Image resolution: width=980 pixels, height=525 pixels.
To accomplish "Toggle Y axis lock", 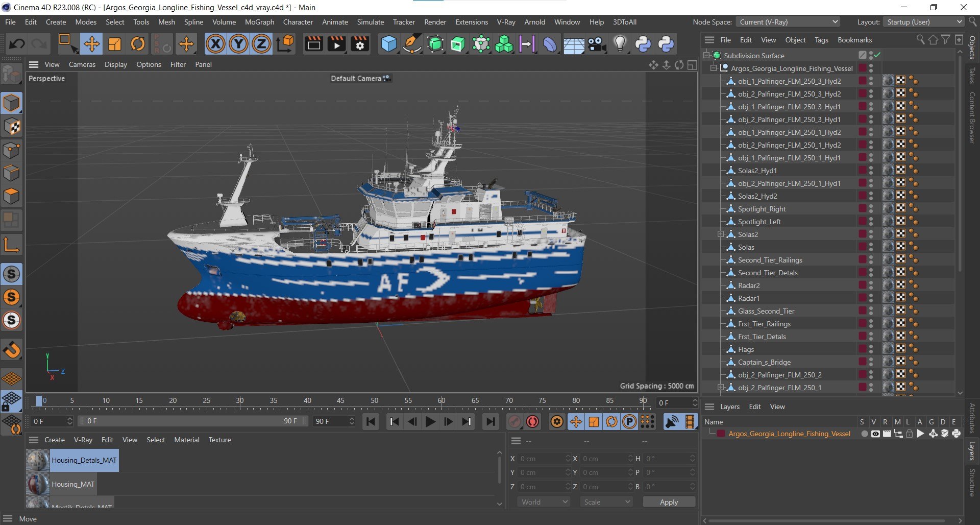I will [x=238, y=44].
